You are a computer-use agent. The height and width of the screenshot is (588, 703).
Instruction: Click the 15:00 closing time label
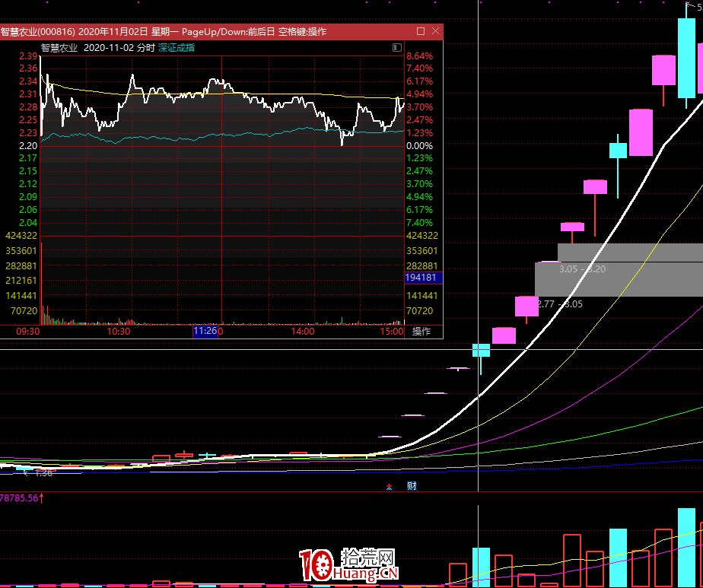point(391,332)
